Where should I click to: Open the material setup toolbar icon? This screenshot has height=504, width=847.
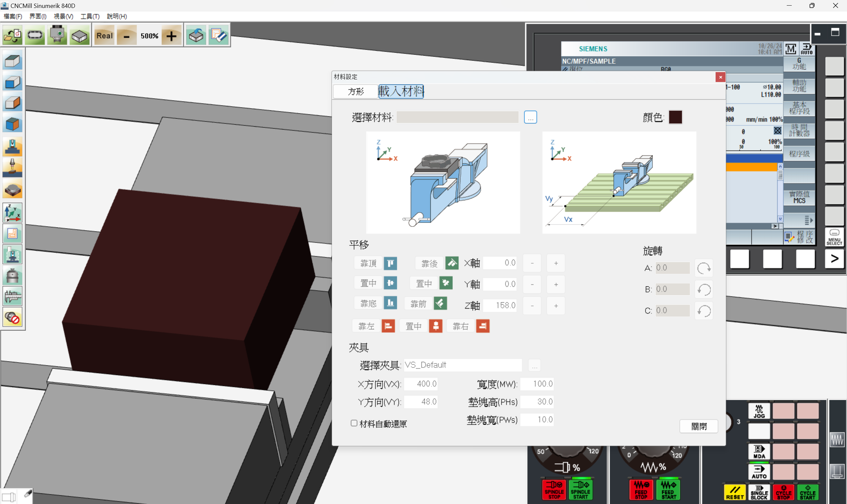click(196, 35)
